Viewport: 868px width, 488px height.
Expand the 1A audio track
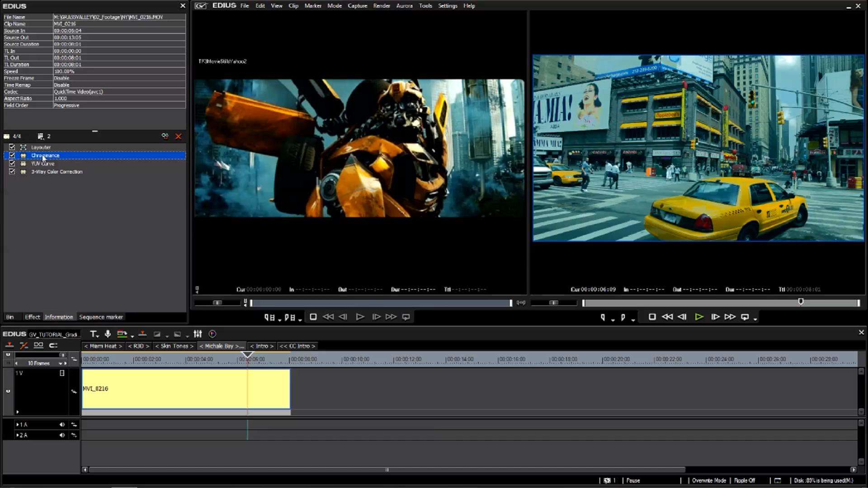[x=17, y=425]
